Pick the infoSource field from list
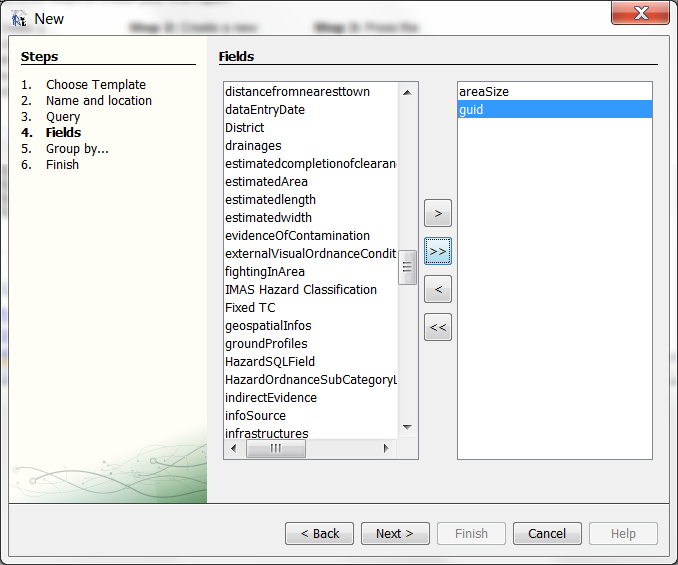Screen dimensions: 678x565 point(255,416)
